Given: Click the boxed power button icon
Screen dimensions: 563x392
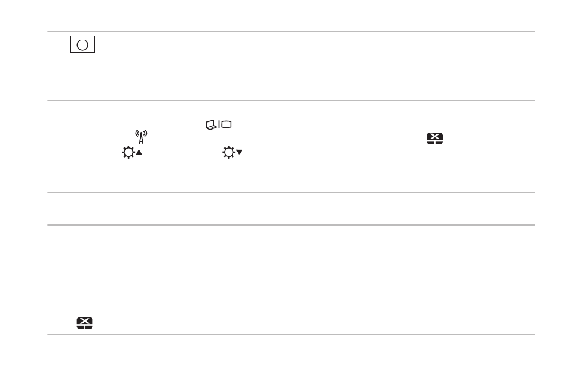Looking at the screenshot, I should point(82,44).
